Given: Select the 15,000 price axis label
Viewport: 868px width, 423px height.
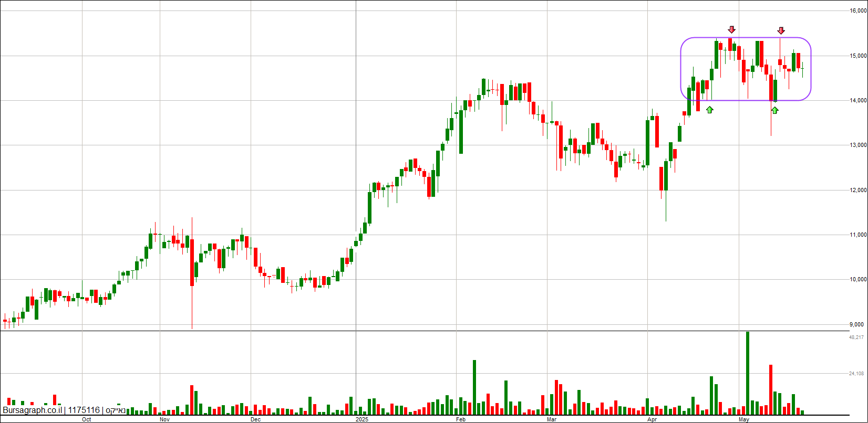Looking at the screenshot, I should 857,56.
